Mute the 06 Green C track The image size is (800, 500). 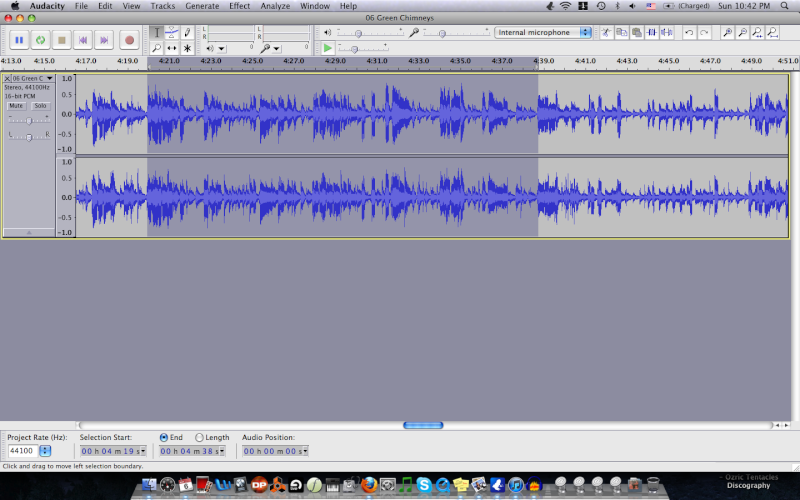(x=16, y=106)
